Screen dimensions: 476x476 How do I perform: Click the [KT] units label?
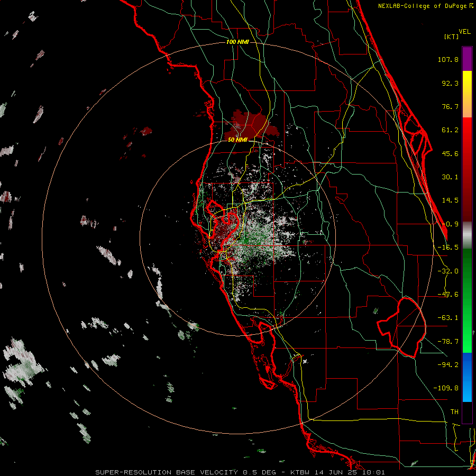(451, 36)
